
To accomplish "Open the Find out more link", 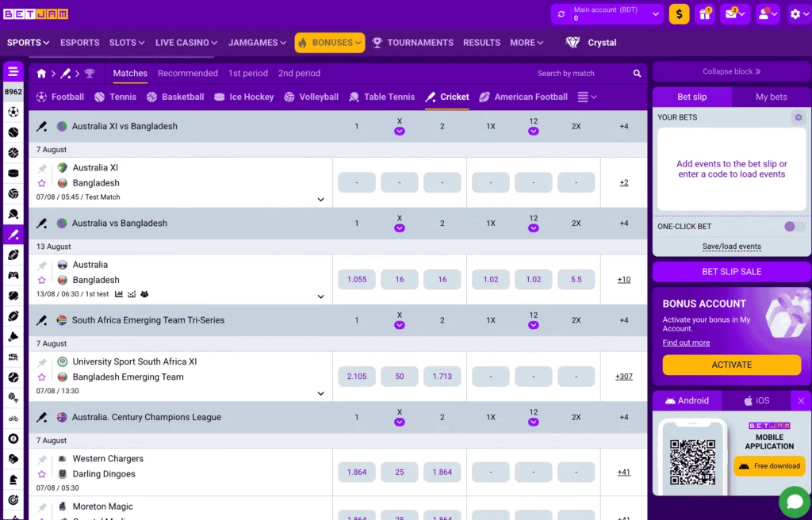I will [x=686, y=342].
